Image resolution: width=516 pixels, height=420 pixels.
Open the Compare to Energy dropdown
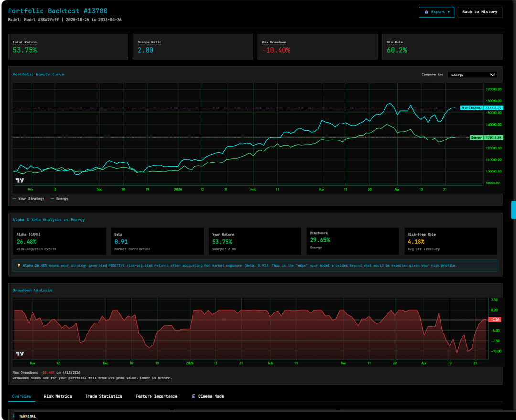click(472, 75)
